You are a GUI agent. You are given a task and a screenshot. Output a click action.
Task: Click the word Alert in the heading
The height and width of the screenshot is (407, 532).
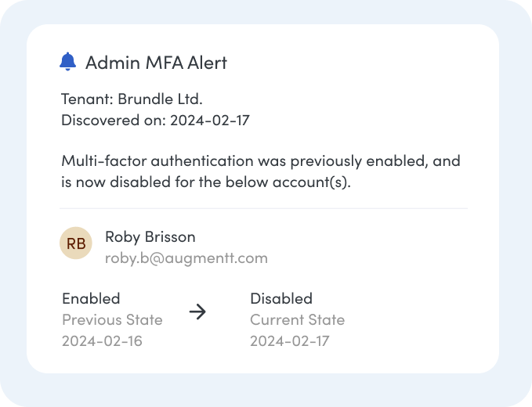[x=208, y=63]
